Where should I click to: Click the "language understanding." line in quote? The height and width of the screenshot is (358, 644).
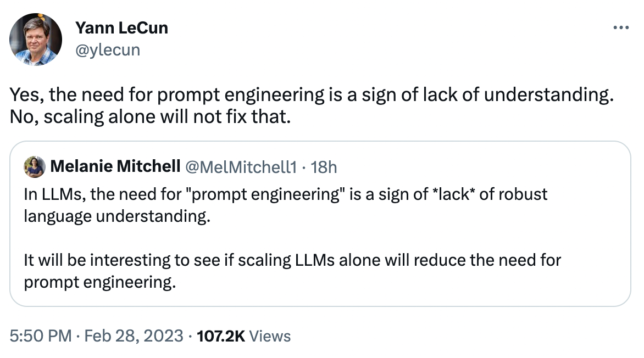[117, 216]
